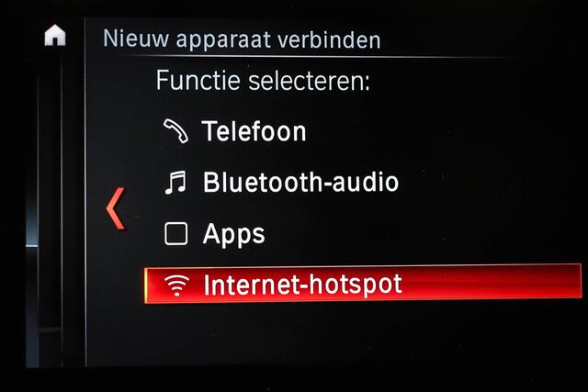588x392 pixels.
Task: Click the 'Functie selecteren:' heading
Action: click(263, 81)
